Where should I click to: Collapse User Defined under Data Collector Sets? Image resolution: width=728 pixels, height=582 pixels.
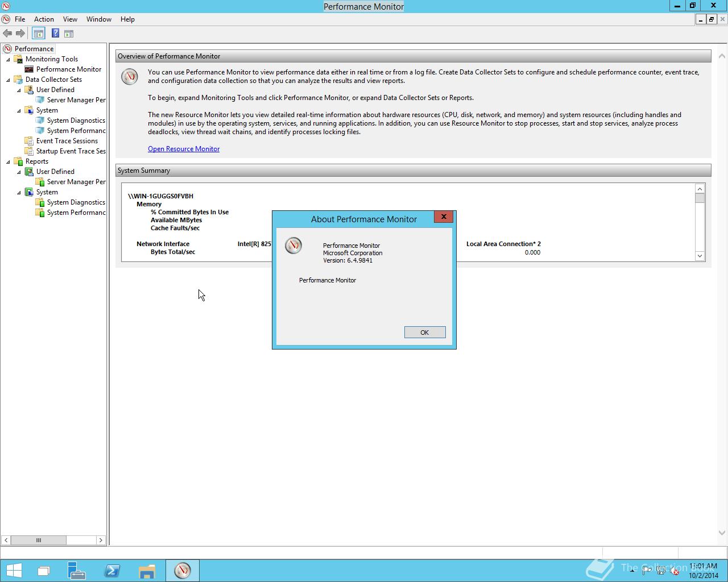[x=19, y=90]
